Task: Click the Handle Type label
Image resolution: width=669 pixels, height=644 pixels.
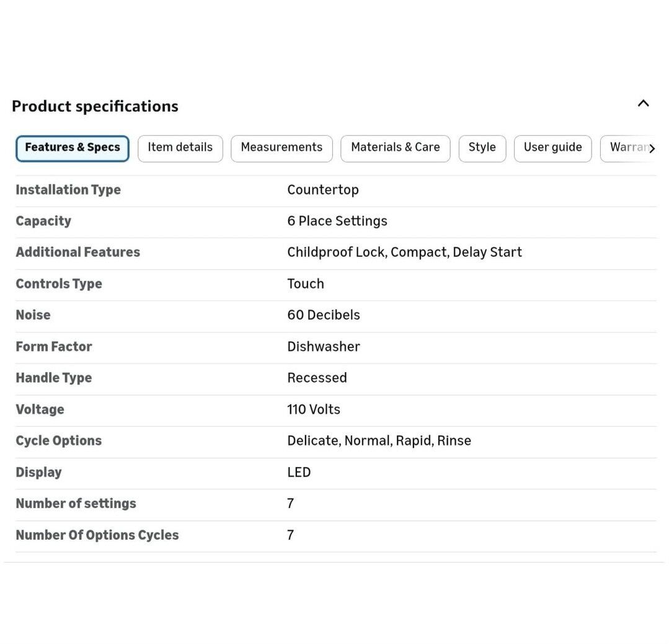Action: pos(53,378)
